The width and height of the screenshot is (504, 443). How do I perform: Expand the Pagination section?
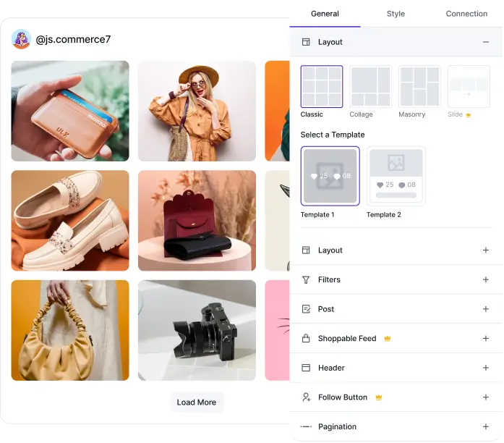486,427
